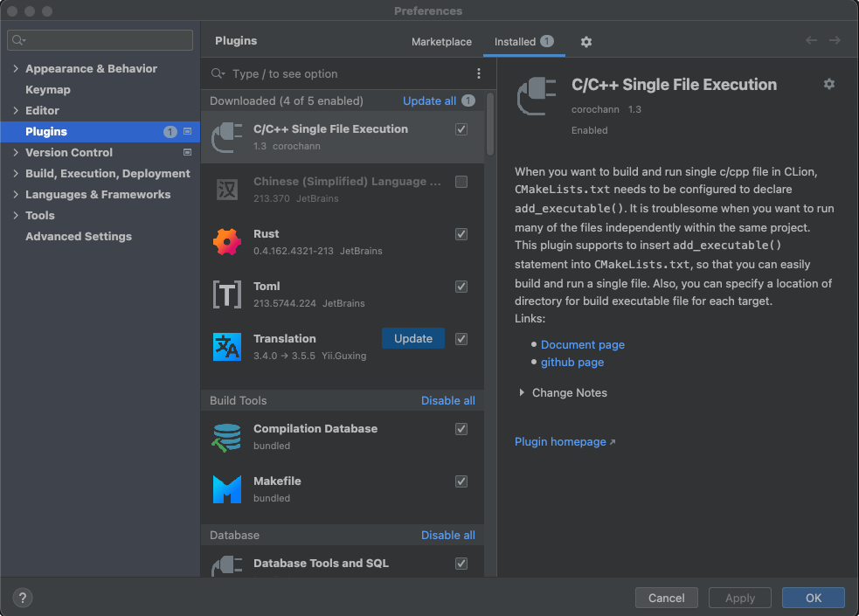
Task: Click the Plugins update count badge in sidebar
Action: tap(170, 131)
